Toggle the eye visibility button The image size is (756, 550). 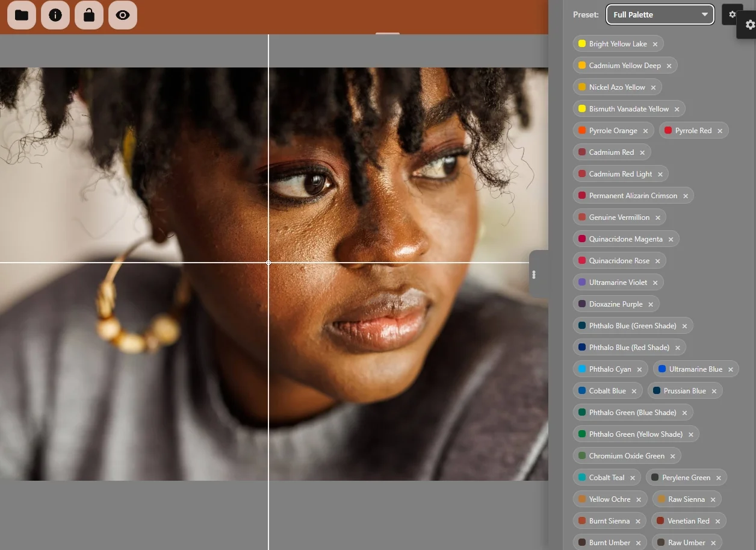[123, 15]
